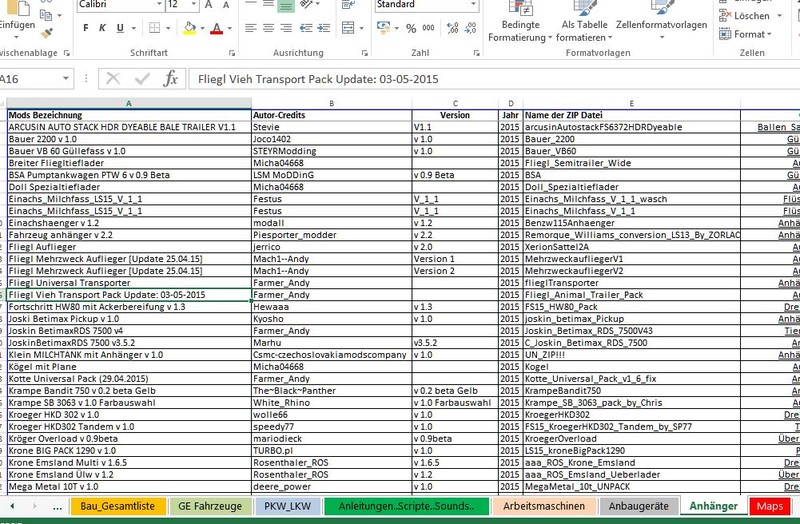Image resolution: width=800 pixels, height=524 pixels.
Task: Align text left in the cell
Action: point(250,29)
